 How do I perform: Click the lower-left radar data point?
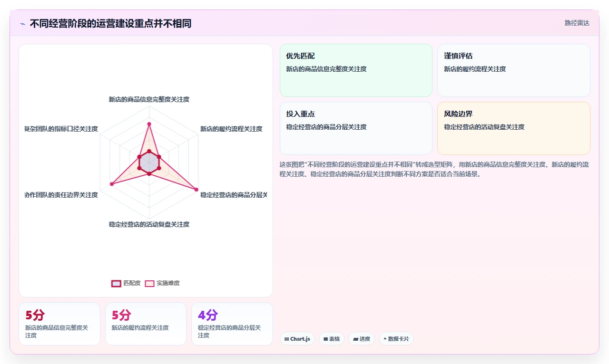112,184
